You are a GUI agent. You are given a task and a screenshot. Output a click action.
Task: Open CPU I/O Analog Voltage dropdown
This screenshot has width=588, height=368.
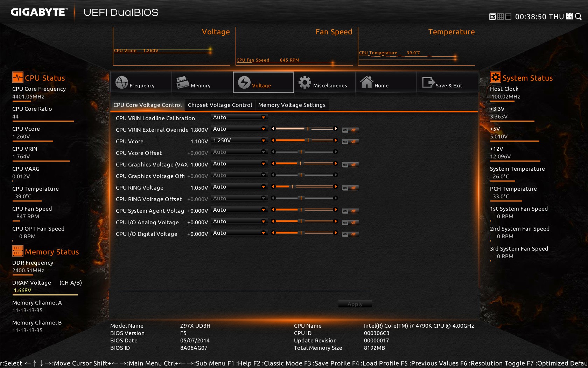(239, 222)
